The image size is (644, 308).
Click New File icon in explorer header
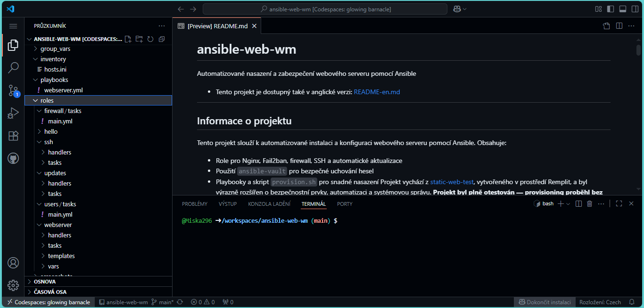coord(127,39)
